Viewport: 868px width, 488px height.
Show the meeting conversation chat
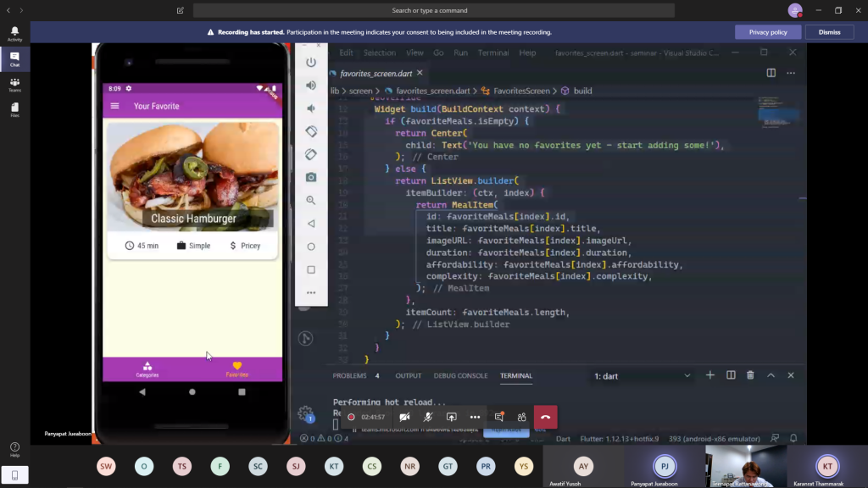[499, 417]
